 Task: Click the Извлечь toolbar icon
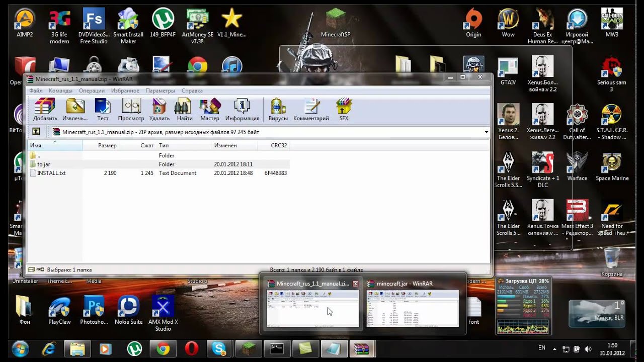click(x=75, y=109)
